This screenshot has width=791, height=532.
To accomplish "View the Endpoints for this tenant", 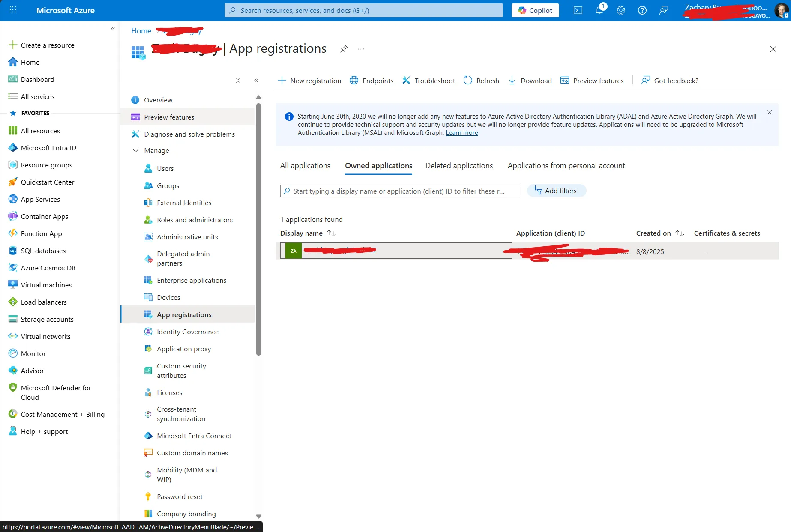I will point(372,81).
